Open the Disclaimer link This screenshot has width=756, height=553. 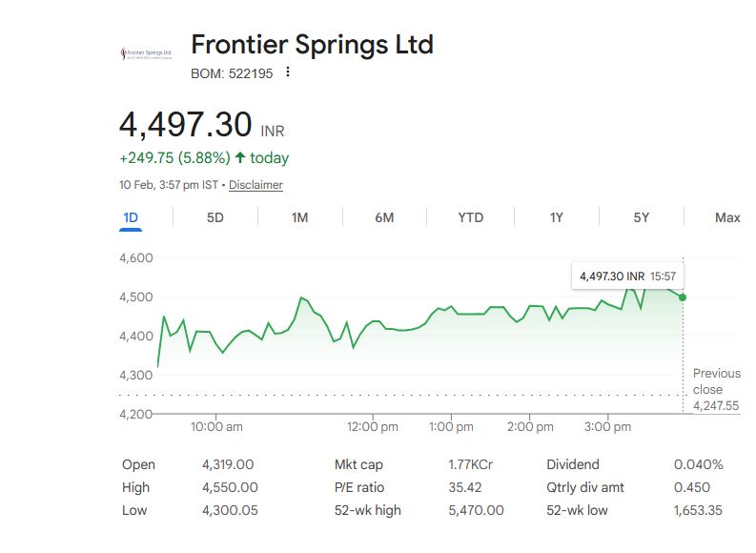click(x=255, y=185)
